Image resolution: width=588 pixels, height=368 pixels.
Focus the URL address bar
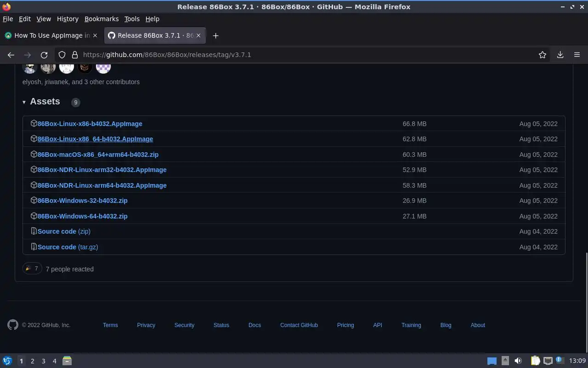(303, 55)
